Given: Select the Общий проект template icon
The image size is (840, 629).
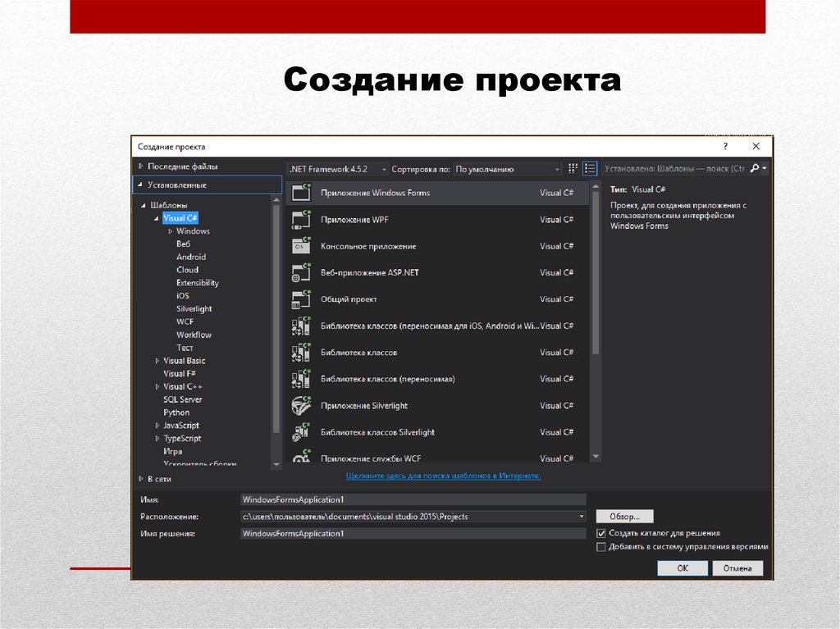Looking at the screenshot, I should click(x=301, y=299).
